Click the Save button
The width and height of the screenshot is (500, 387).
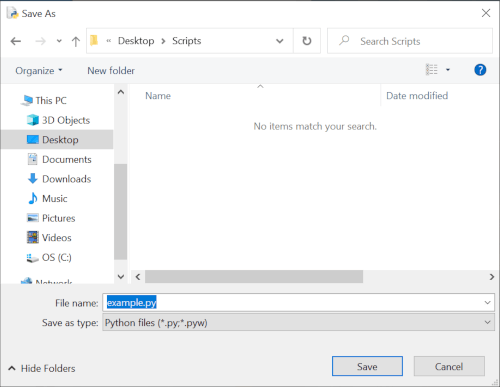click(x=367, y=366)
